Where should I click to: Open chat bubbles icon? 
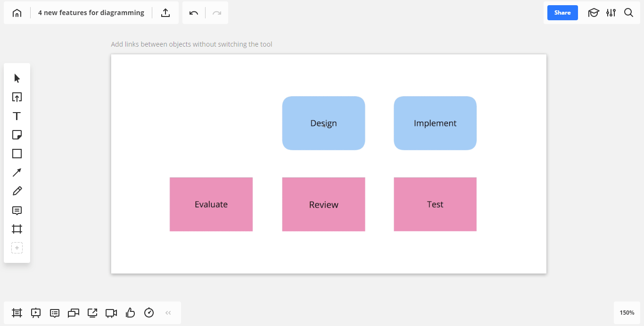74,313
